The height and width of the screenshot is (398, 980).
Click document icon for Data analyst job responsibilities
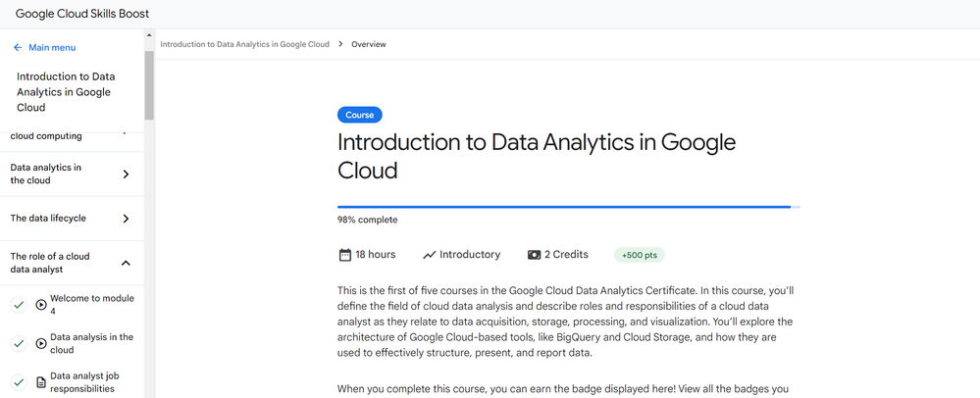(41, 382)
